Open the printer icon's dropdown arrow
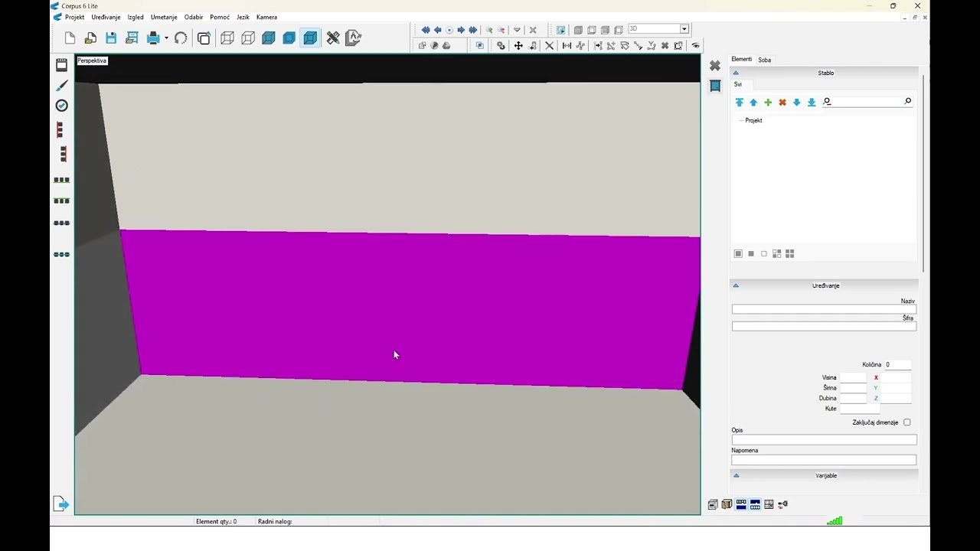 click(x=166, y=38)
